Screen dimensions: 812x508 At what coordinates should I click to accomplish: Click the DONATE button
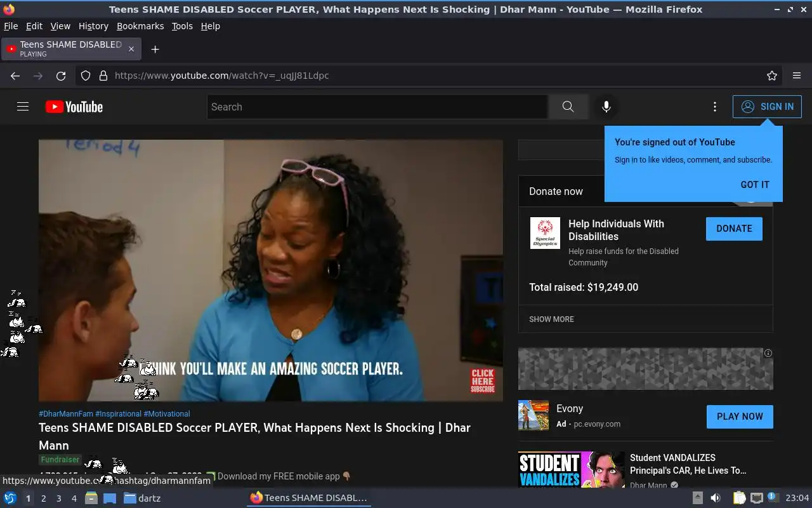click(x=734, y=229)
